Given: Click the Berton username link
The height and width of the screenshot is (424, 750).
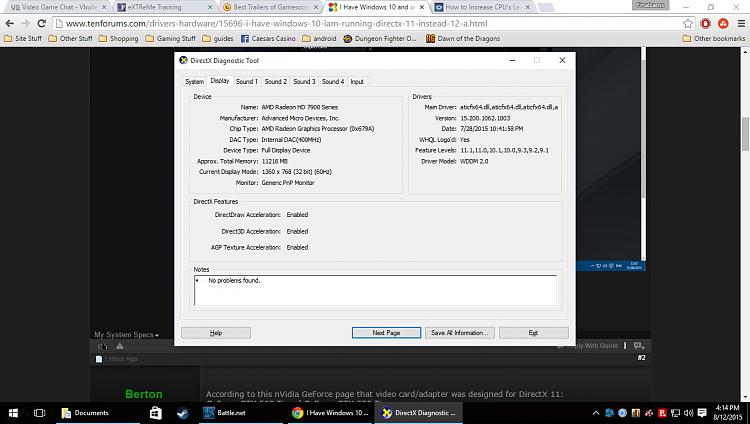Looking at the screenshot, I should pyautogui.click(x=143, y=394).
